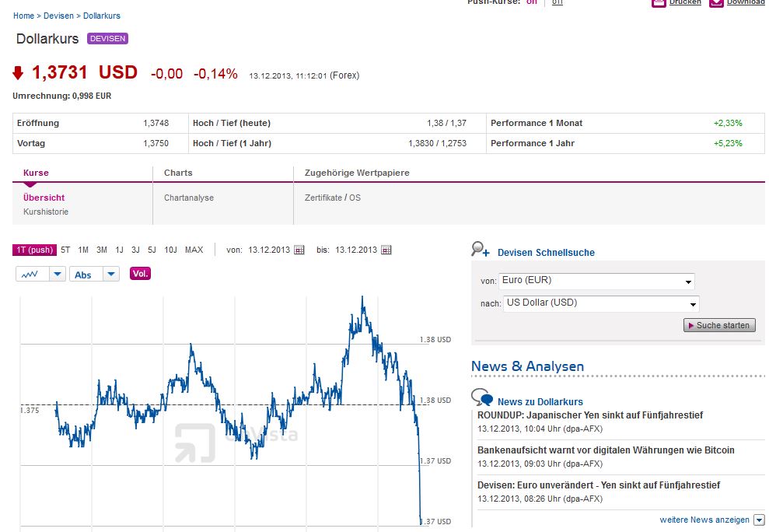Open the Zugehörige Wertpapiere tab
This screenshot has height=532, width=769.
pos(357,173)
